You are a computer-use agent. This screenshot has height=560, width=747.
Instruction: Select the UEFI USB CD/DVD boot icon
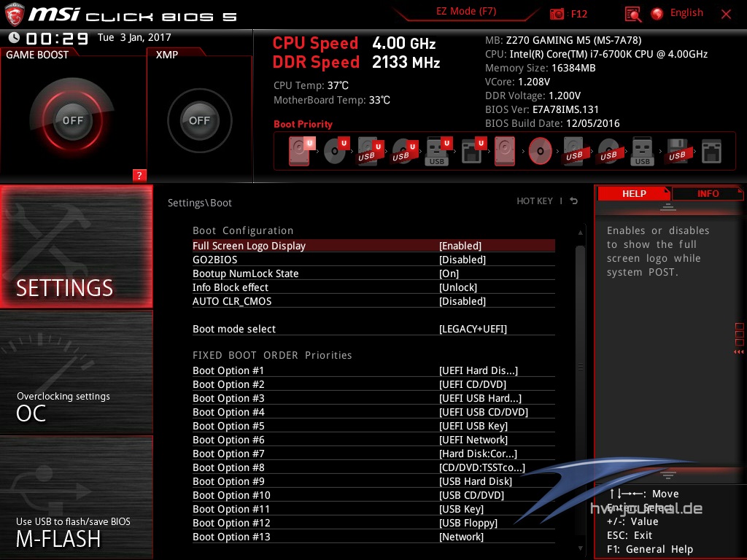(405, 152)
